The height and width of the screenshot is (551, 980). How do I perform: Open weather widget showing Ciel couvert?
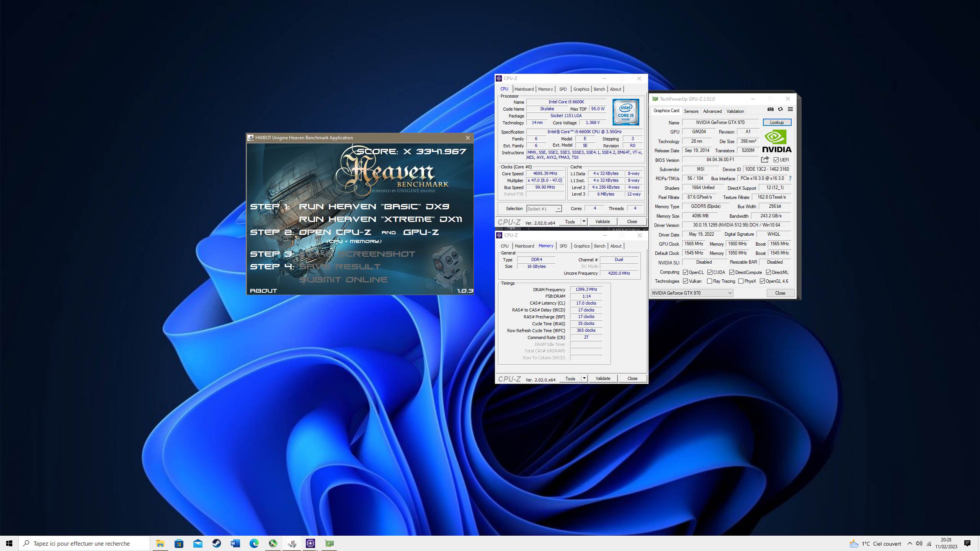875,543
